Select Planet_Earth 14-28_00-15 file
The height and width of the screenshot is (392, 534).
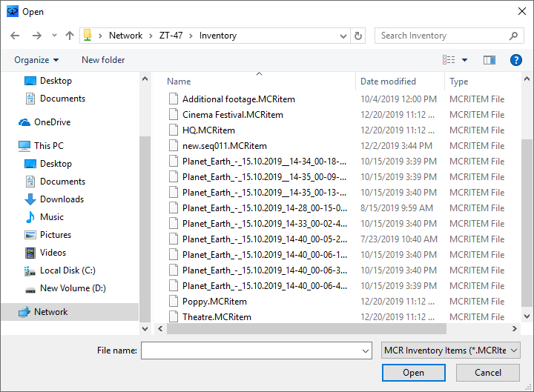[265, 208]
